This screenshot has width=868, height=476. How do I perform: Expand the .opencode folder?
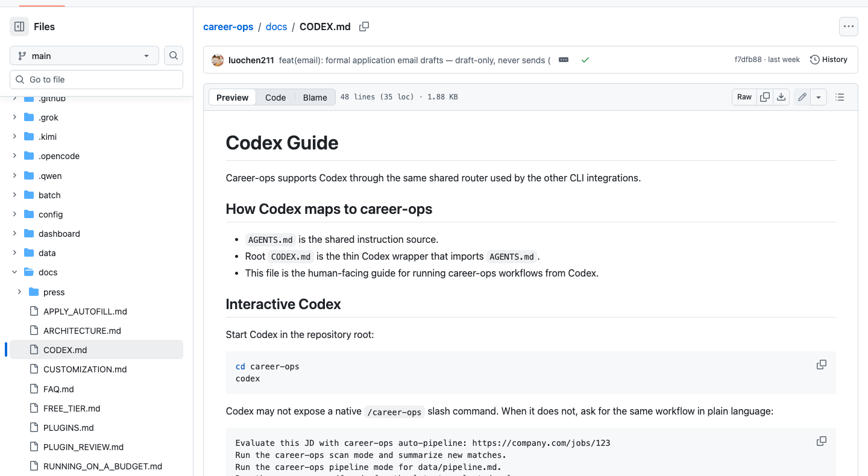[14, 156]
